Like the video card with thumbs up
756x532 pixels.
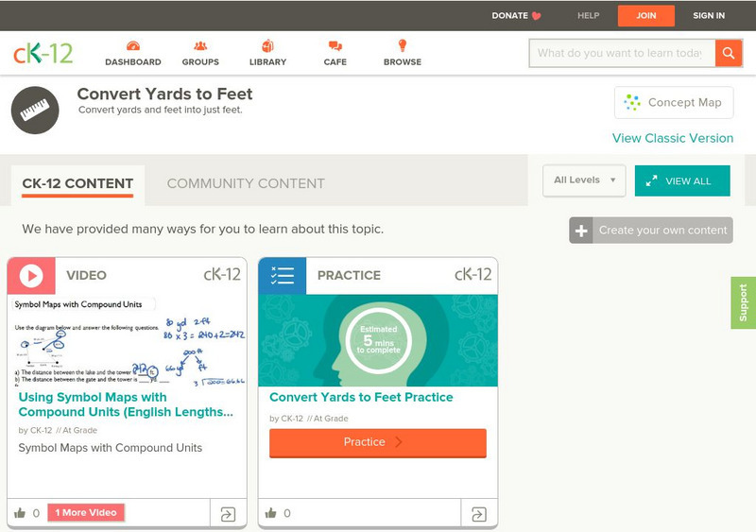coord(20,513)
